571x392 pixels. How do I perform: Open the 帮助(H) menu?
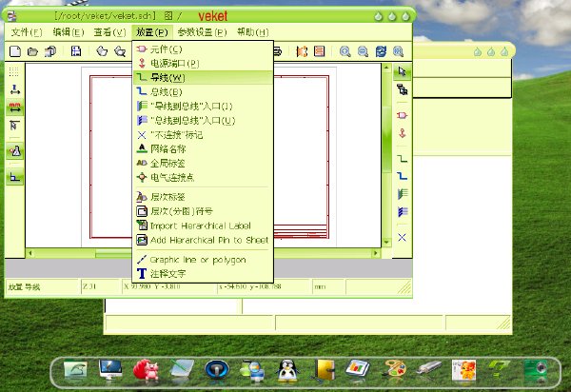tap(253, 32)
